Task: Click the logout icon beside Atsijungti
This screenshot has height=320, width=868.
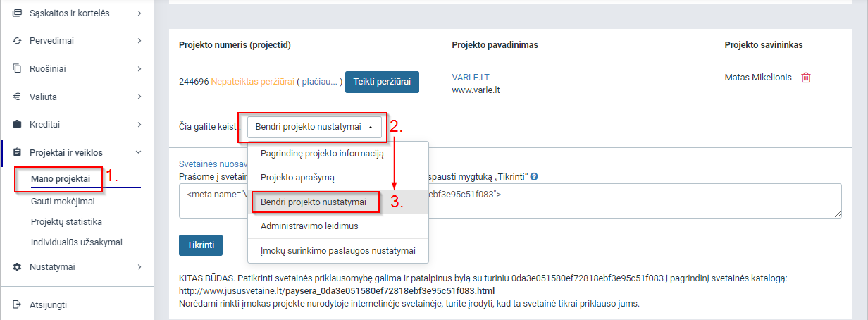Action: 18,304
